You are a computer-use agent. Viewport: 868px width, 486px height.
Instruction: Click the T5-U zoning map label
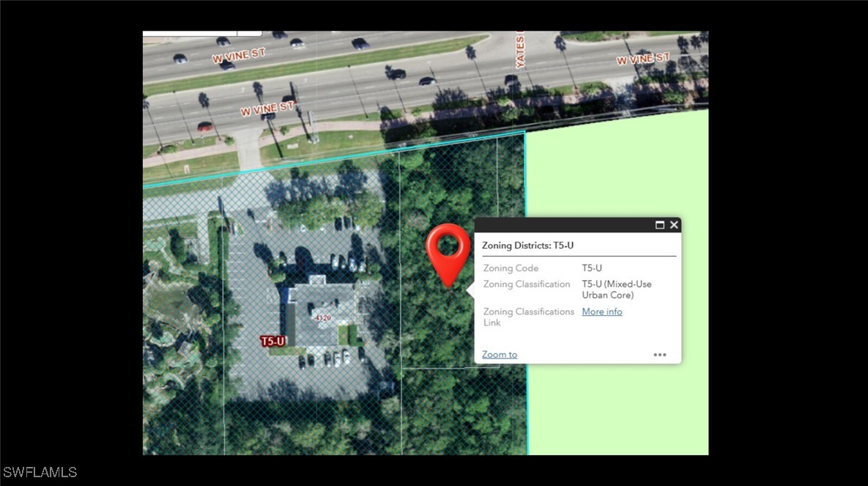click(272, 341)
